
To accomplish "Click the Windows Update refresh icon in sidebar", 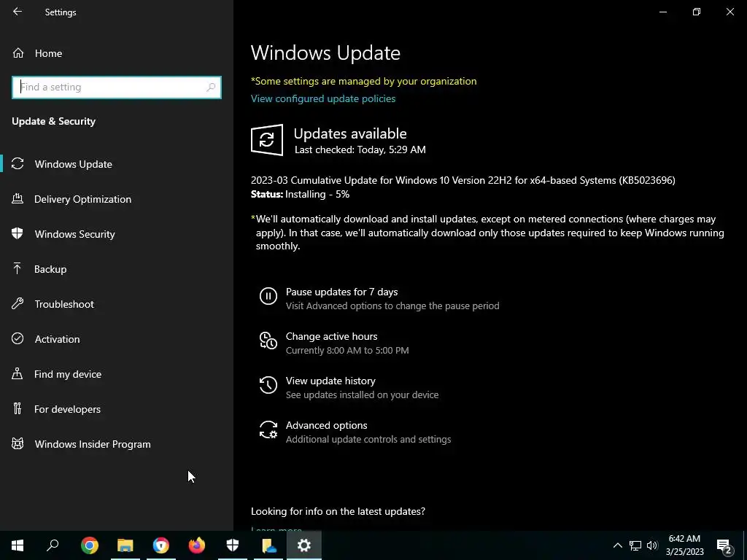I will click(18, 164).
